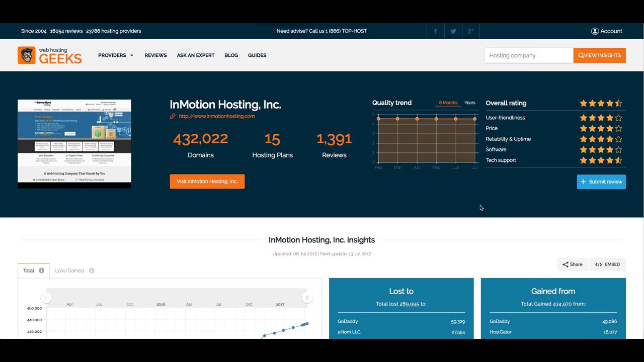
Task: Open the Ask an Expert menu item
Action: 196,55
